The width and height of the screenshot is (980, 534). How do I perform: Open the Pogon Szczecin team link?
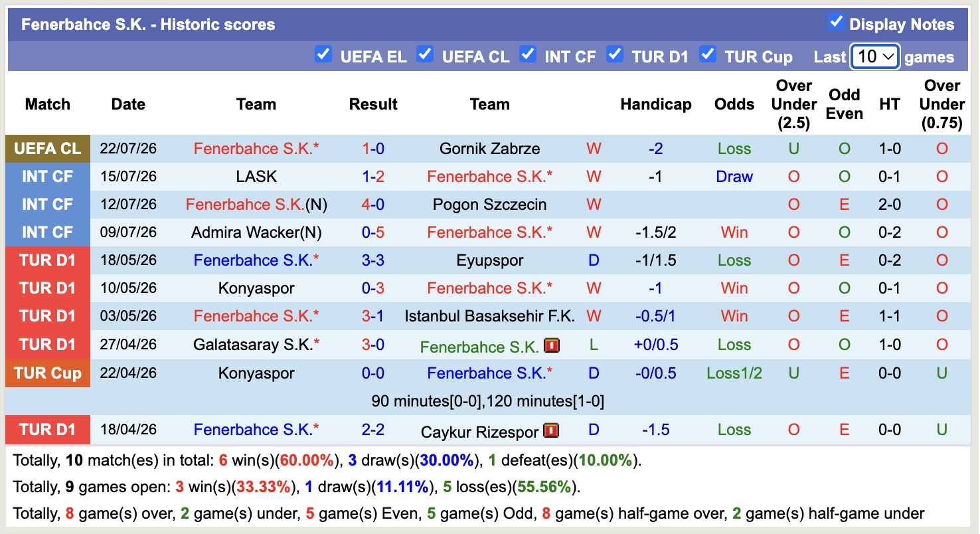(489, 205)
